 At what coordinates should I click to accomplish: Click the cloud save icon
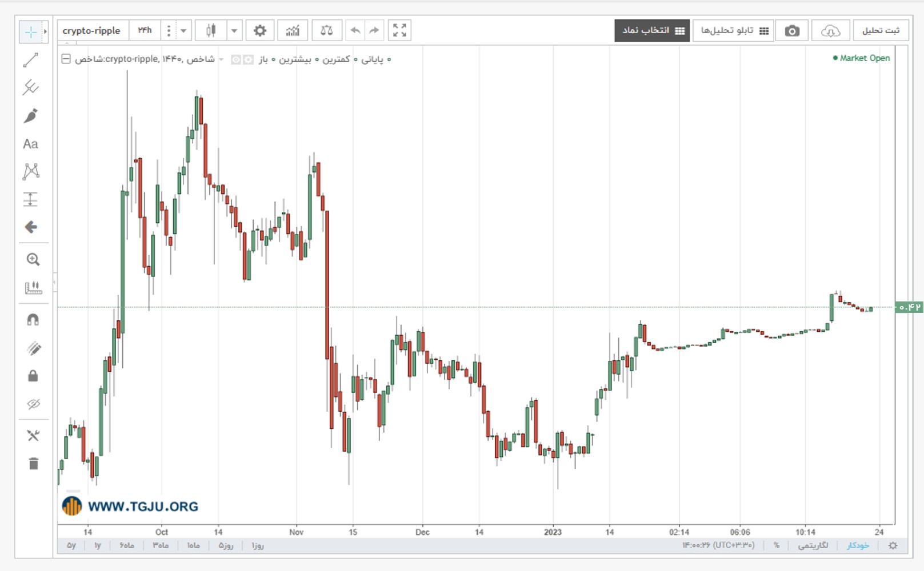coord(830,31)
